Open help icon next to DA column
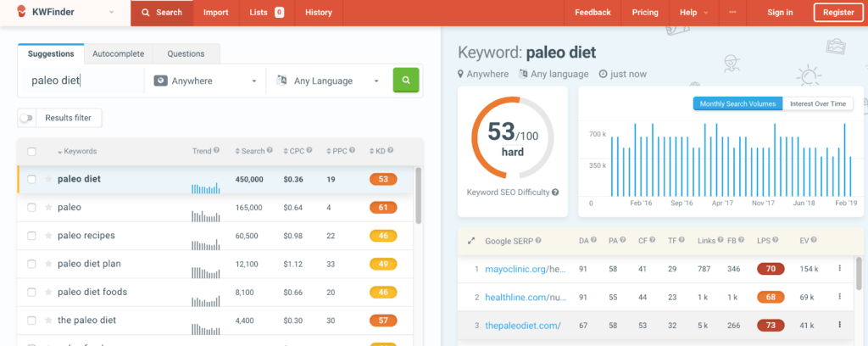 click(x=593, y=240)
